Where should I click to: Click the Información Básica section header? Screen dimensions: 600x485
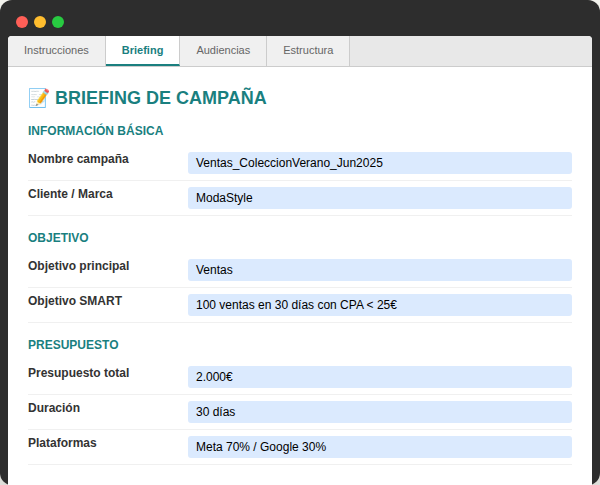pos(95,131)
